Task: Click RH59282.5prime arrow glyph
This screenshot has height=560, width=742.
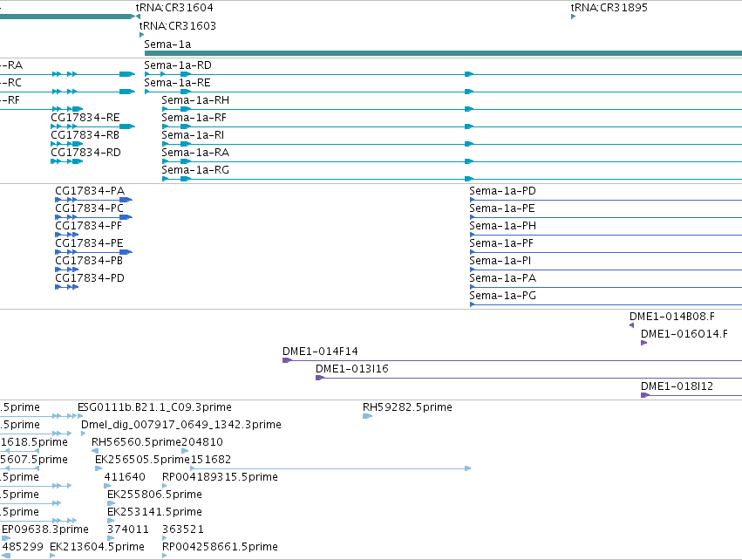Action: click(x=367, y=416)
